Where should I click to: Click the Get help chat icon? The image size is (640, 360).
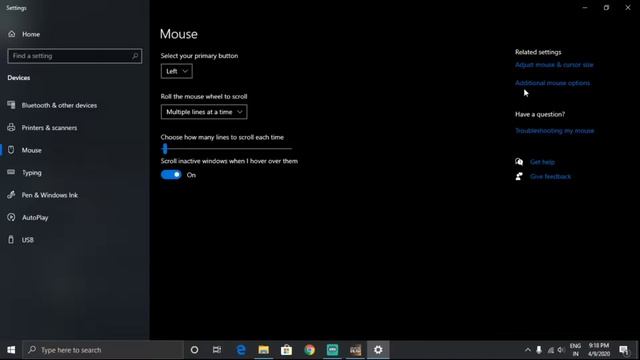tap(519, 162)
